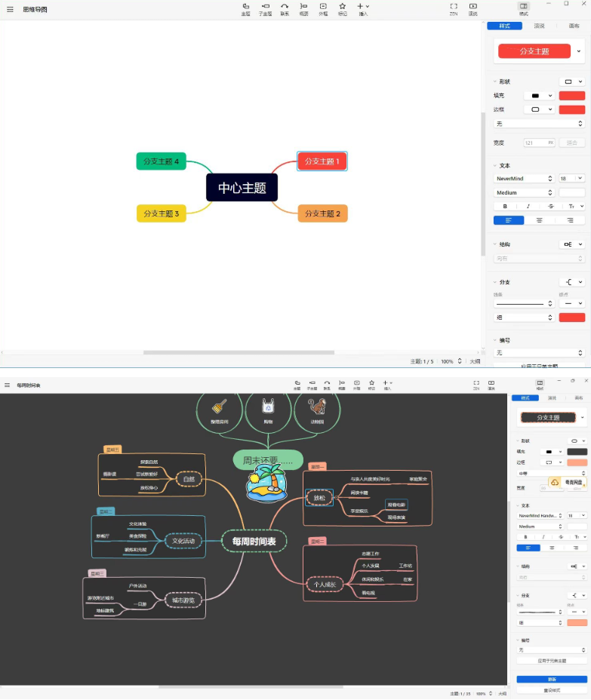The width and height of the screenshot is (591, 700).
Task: Start 演说 pitch mode in bottom window
Action: pyautogui.click(x=491, y=385)
